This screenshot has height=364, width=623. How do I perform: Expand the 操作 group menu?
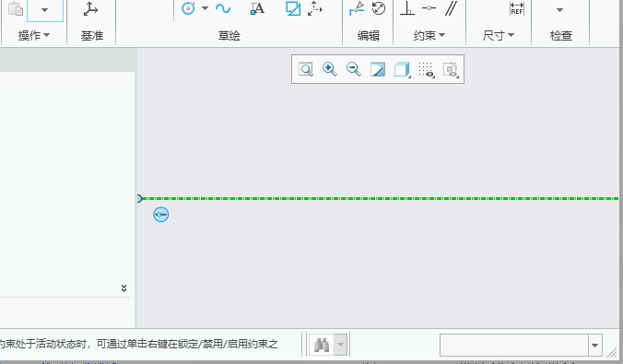(x=34, y=35)
